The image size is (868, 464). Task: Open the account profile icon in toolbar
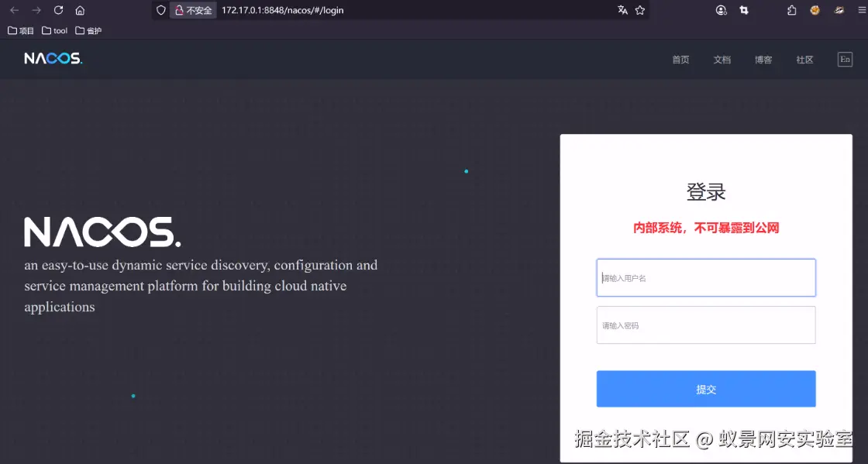click(x=721, y=10)
